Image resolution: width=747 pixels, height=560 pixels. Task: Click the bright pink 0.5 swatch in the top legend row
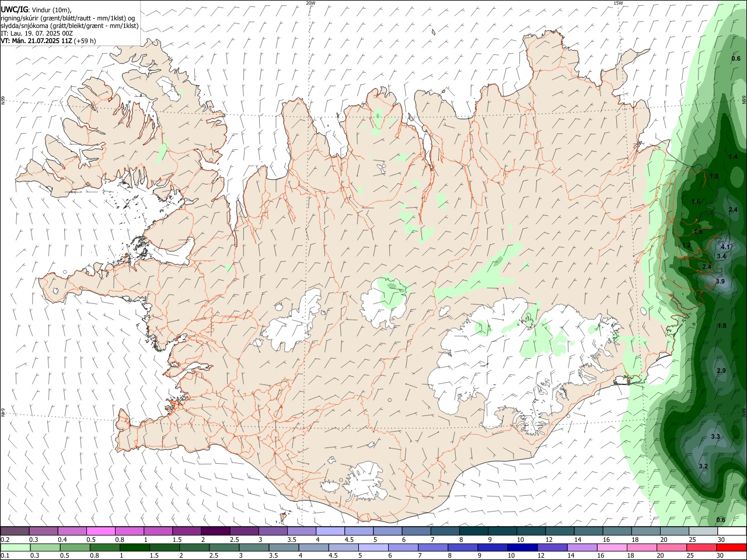[100, 531]
